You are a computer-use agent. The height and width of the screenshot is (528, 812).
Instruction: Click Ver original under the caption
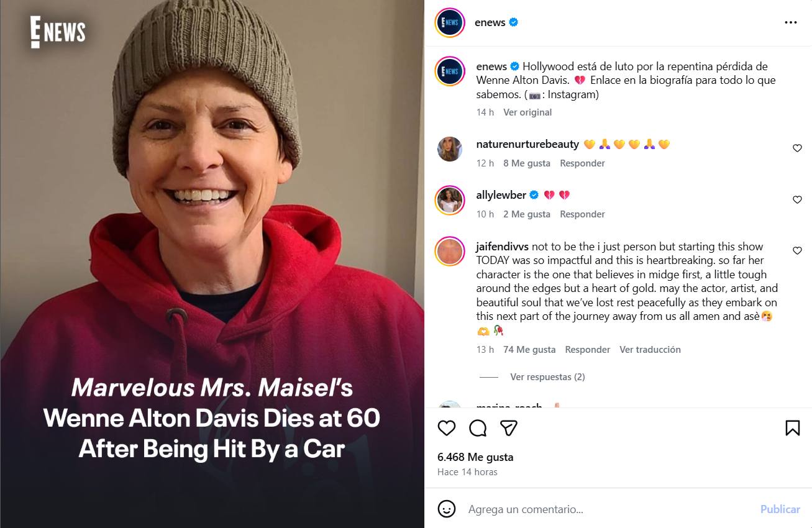(527, 112)
